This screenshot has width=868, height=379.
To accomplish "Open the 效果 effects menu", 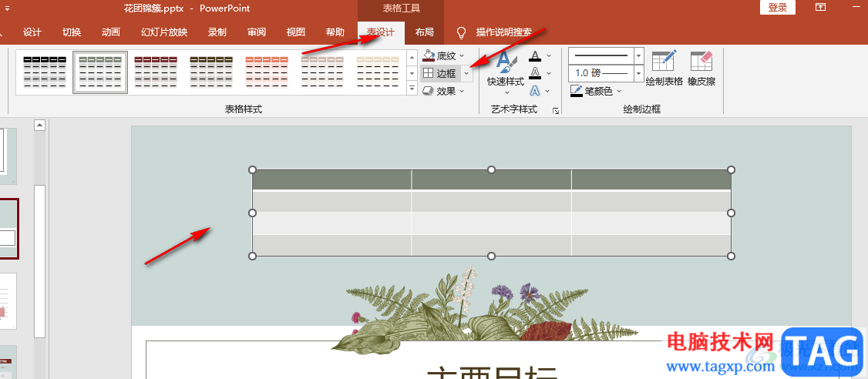I will point(443,92).
